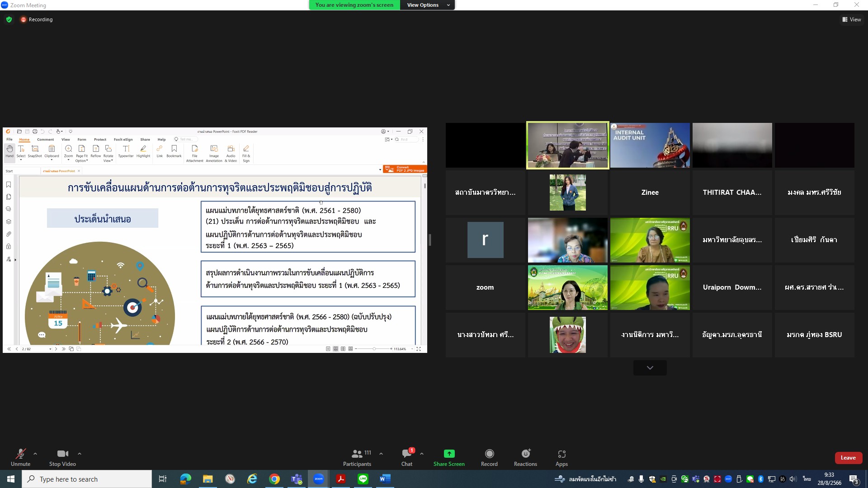Go to next page in Foxit
868x488 pixels.
click(56, 349)
